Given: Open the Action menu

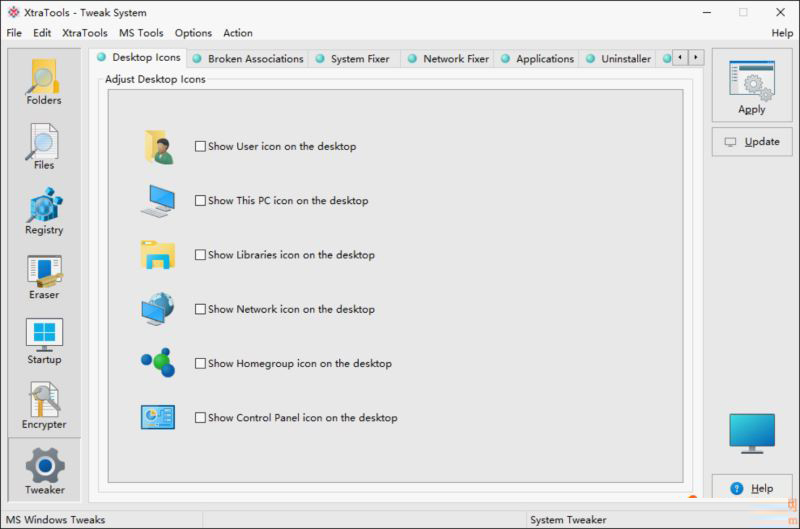Looking at the screenshot, I should (238, 33).
